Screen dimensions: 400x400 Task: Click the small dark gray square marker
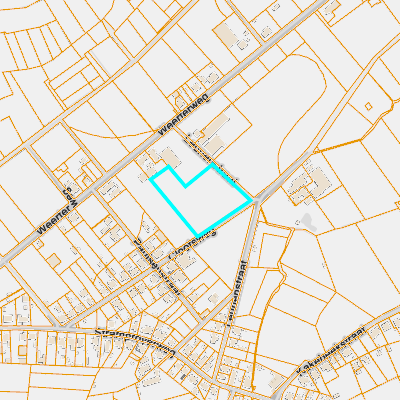tap(182, 377)
